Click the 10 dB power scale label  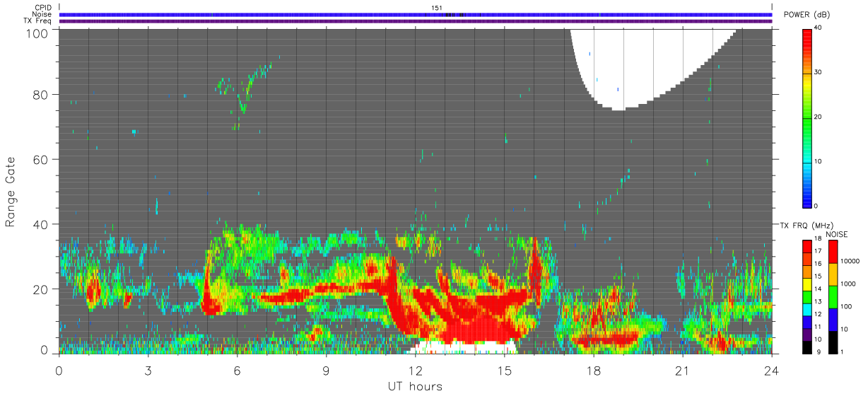coord(818,161)
